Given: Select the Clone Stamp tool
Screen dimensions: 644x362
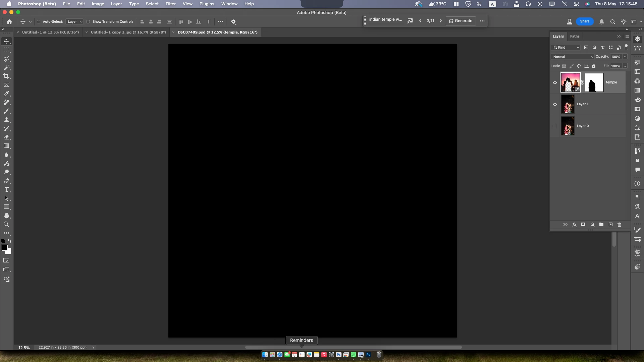Looking at the screenshot, I should pyautogui.click(x=6, y=120).
